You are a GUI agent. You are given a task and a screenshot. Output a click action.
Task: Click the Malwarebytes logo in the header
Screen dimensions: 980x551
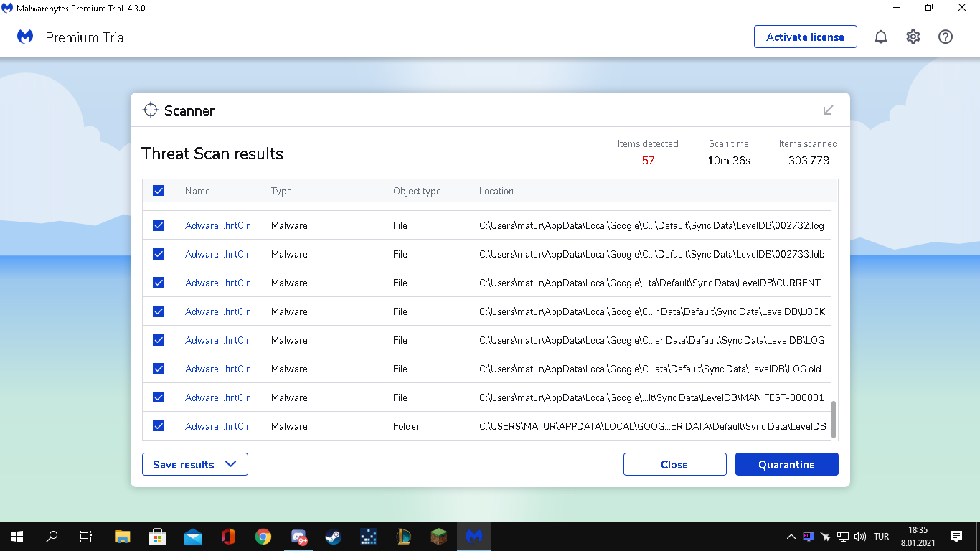point(25,37)
